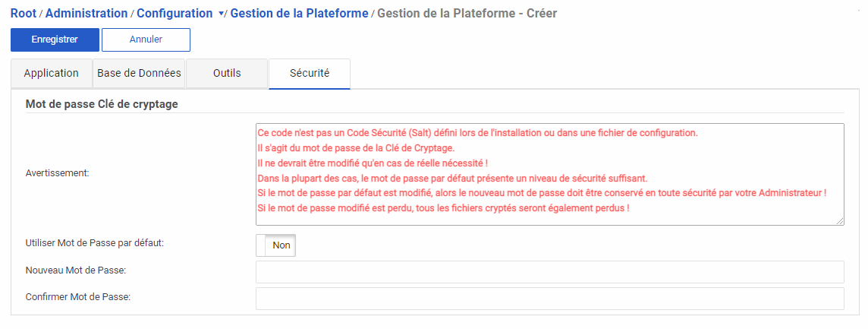Viewport: 868px width, 329px height.
Task: Open the Gestion de la Plateforme breadcrumb link
Action: point(299,14)
